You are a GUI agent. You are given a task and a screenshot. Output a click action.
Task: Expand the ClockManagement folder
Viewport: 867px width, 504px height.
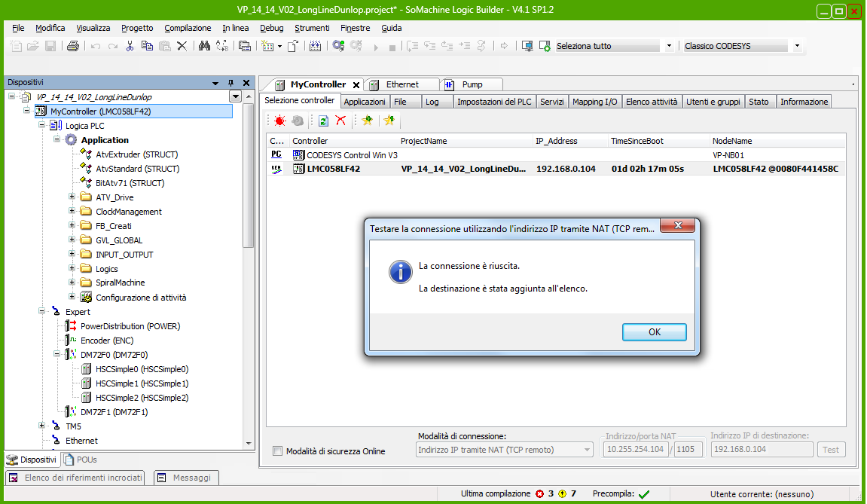pyautogui.click(x=72, y=211)
